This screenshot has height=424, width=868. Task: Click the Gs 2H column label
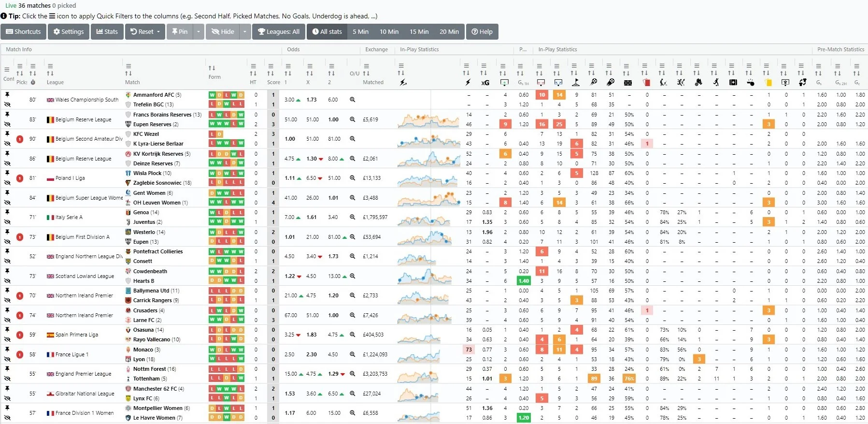click(841, 83)
